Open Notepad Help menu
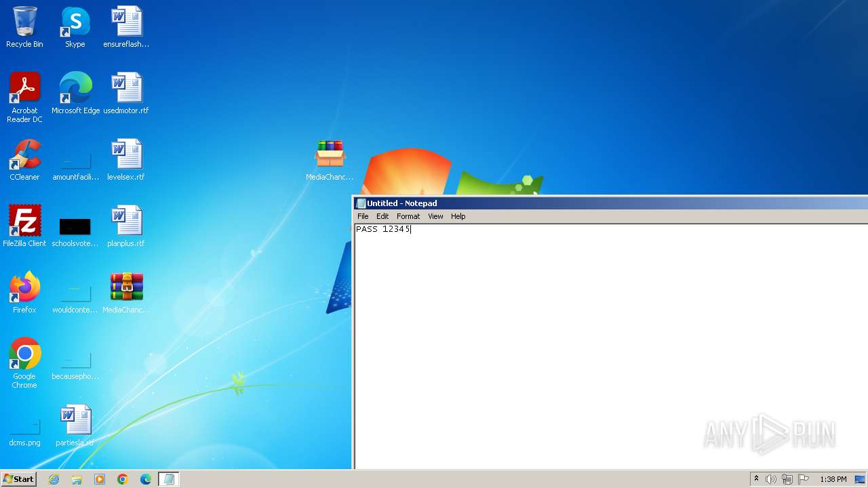 point(458,216)
